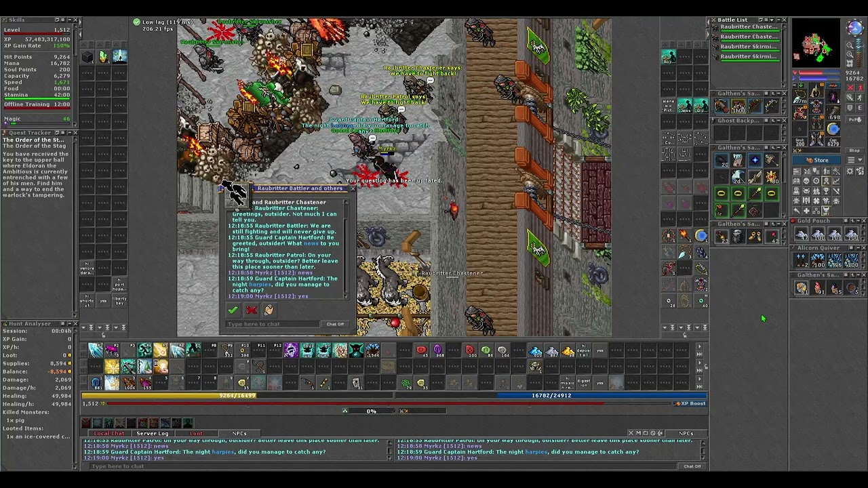The height and width of the screenshot is (488, 868).
Task: Zoom in the minimap
Action: (850, 55)
